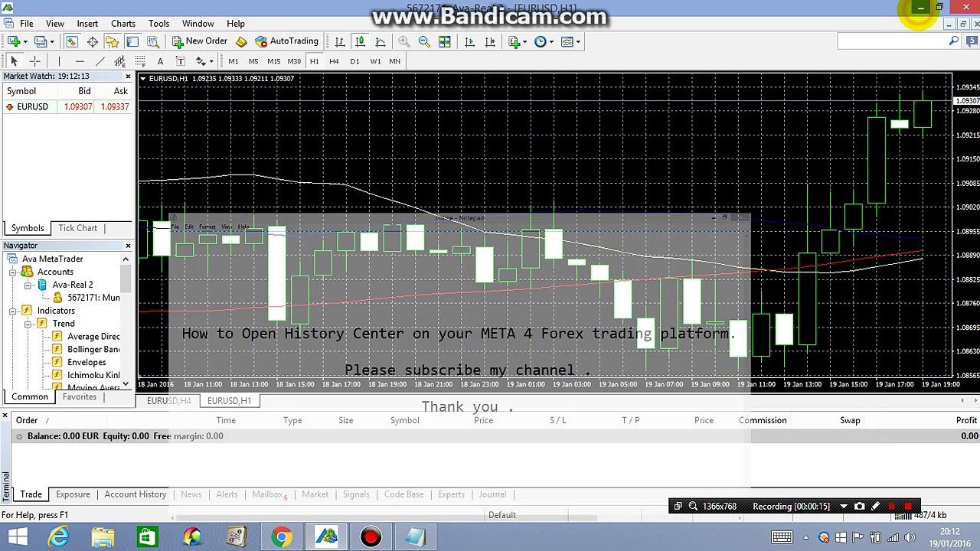Open the Exposure terminal tab
The width and height of the screenshot is (980, 551).
point(73,494)
